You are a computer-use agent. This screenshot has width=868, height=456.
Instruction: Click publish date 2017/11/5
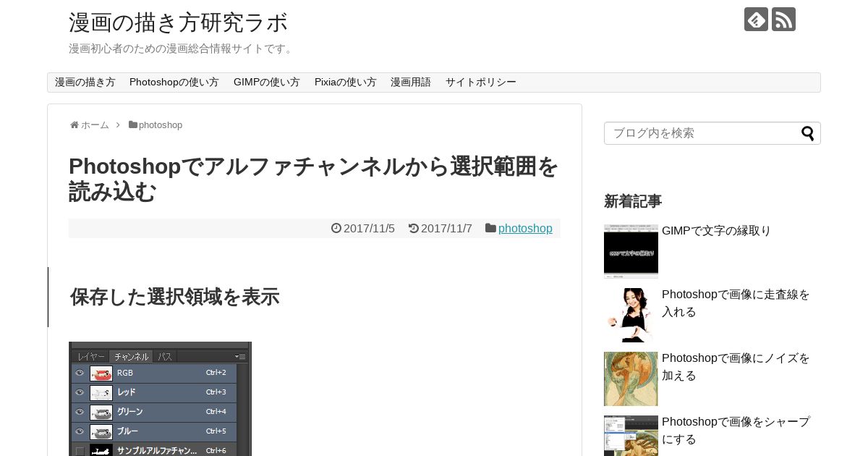(369, 229)
